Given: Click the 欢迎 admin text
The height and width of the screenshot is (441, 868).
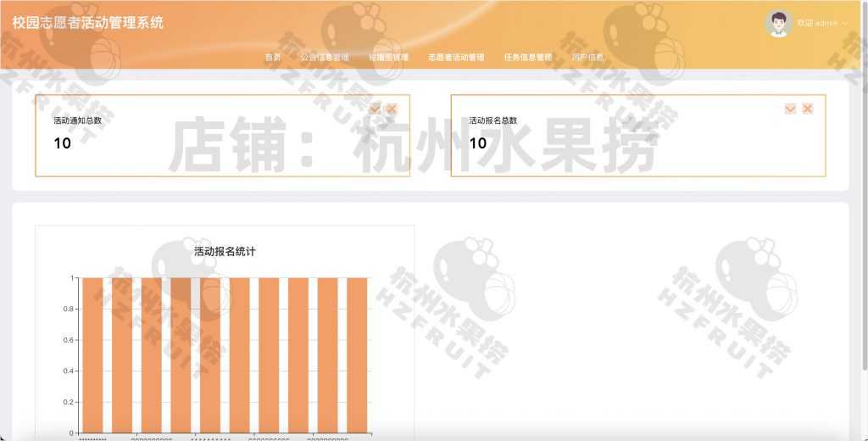Looking at the screenshot, I should (x=817, y=23).
